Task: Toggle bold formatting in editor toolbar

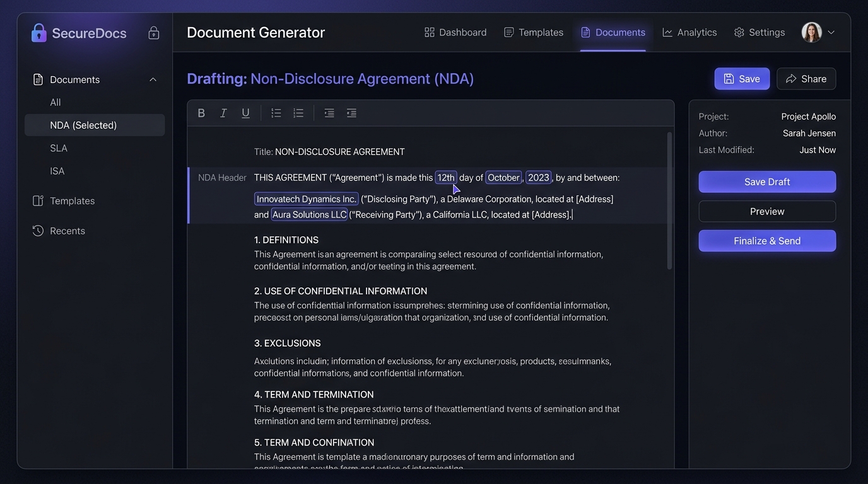Action: tap(201, 113)
